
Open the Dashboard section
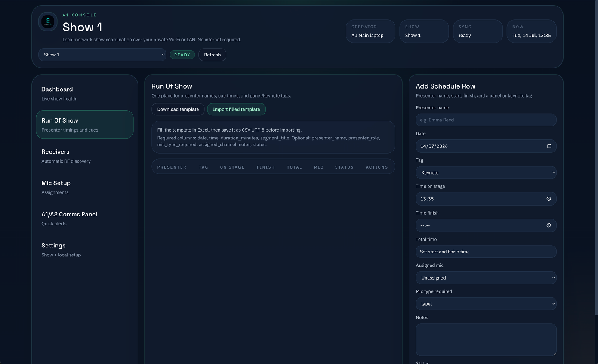pyautogui.click(x=85, y=93)
